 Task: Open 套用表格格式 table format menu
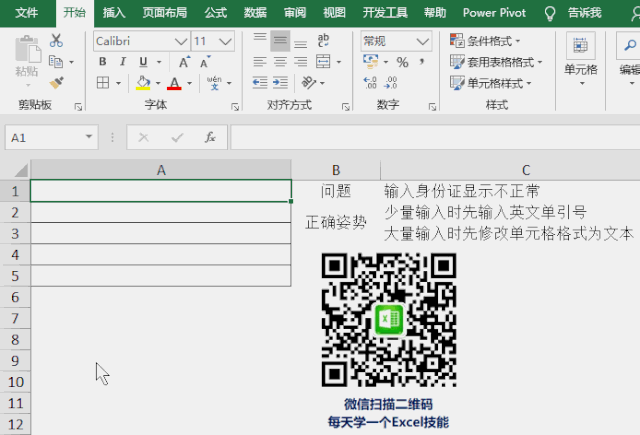click(496, 62)
